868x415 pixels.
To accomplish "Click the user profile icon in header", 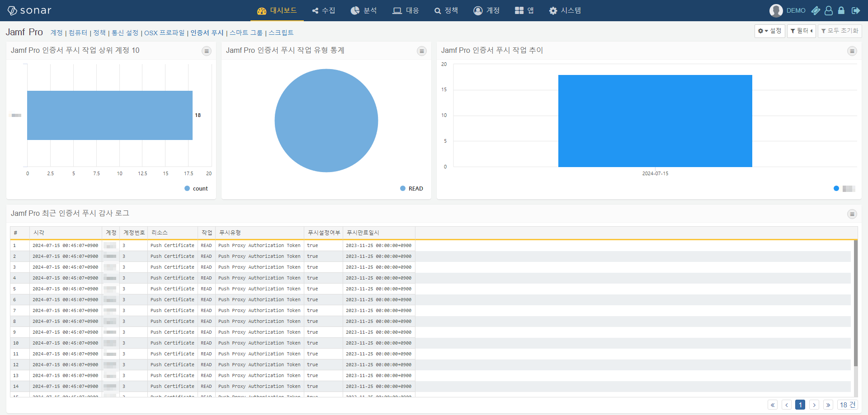I will pyautogui.click(x=829, y=10).
